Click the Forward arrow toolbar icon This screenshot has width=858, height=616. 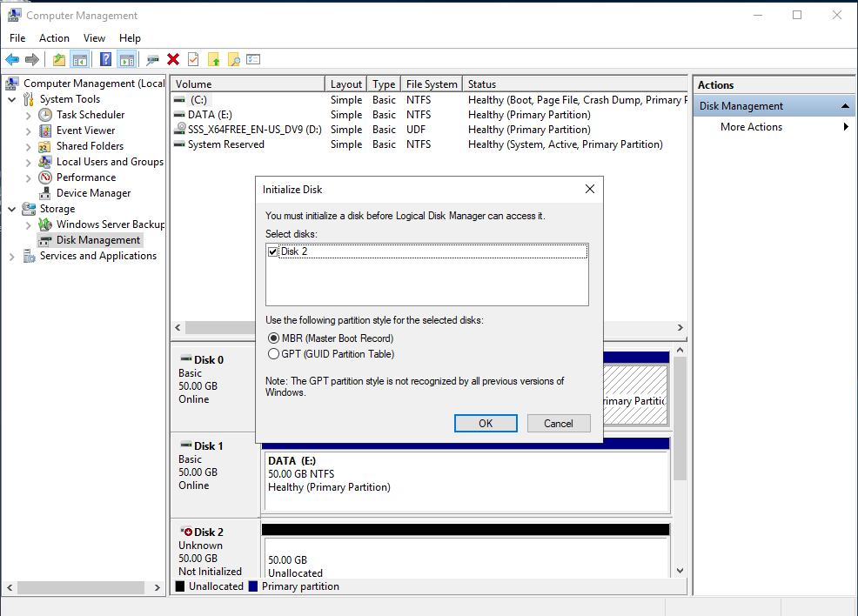[32, 60]
